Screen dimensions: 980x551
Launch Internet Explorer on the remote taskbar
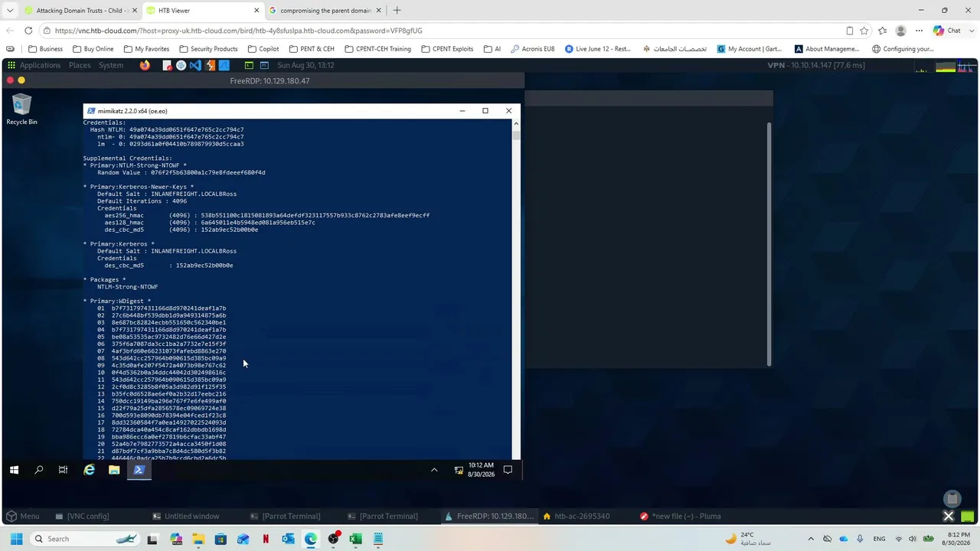pos(90,470)
